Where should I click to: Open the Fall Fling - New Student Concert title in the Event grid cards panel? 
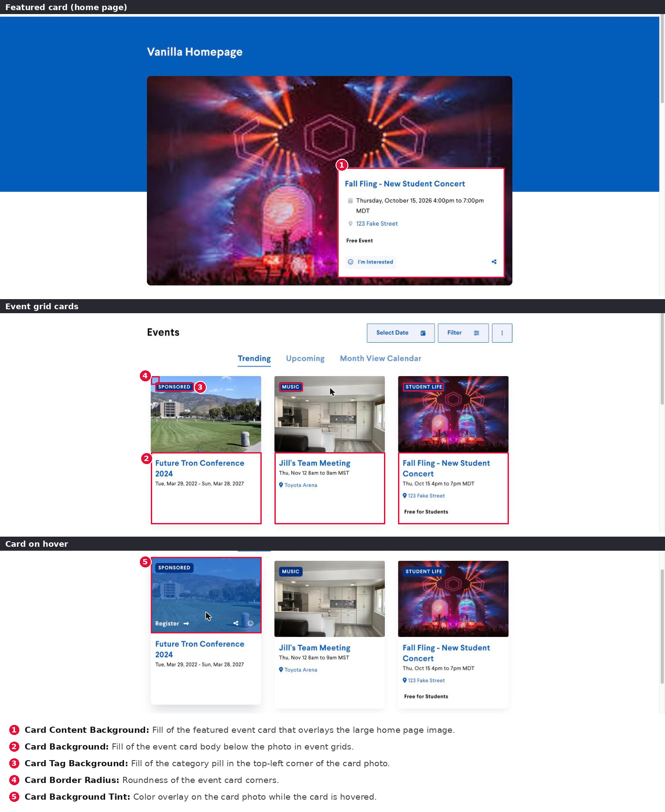point(446,468)
